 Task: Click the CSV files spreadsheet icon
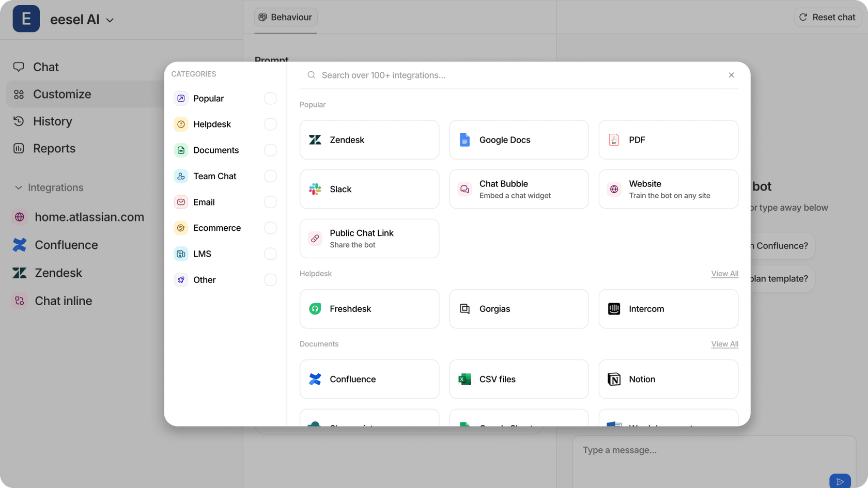[x=464, y=379]
